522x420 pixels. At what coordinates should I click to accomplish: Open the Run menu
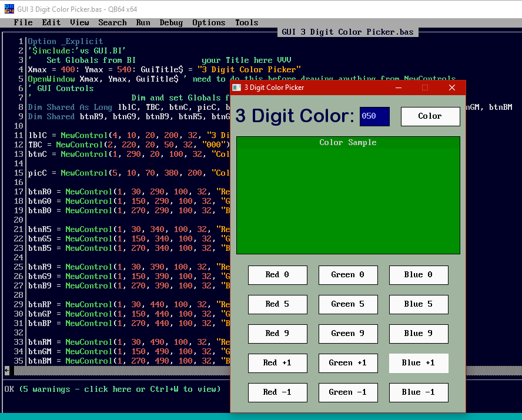coord(143,22)
